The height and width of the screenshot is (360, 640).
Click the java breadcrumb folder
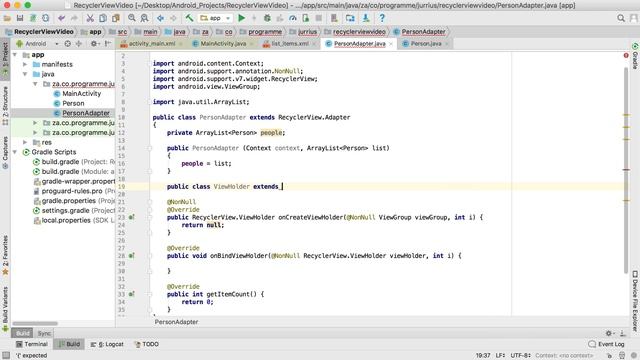click(x=175, y=32)
